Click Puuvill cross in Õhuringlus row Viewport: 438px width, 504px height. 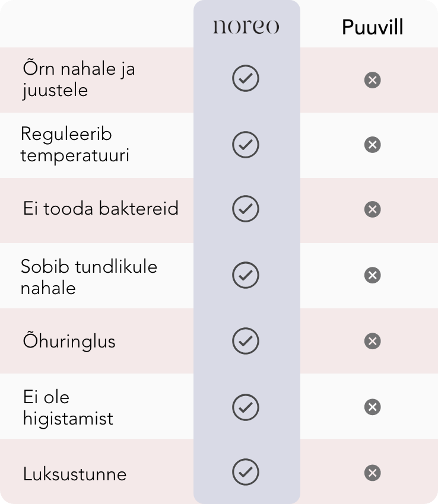(x=372, y=341)
